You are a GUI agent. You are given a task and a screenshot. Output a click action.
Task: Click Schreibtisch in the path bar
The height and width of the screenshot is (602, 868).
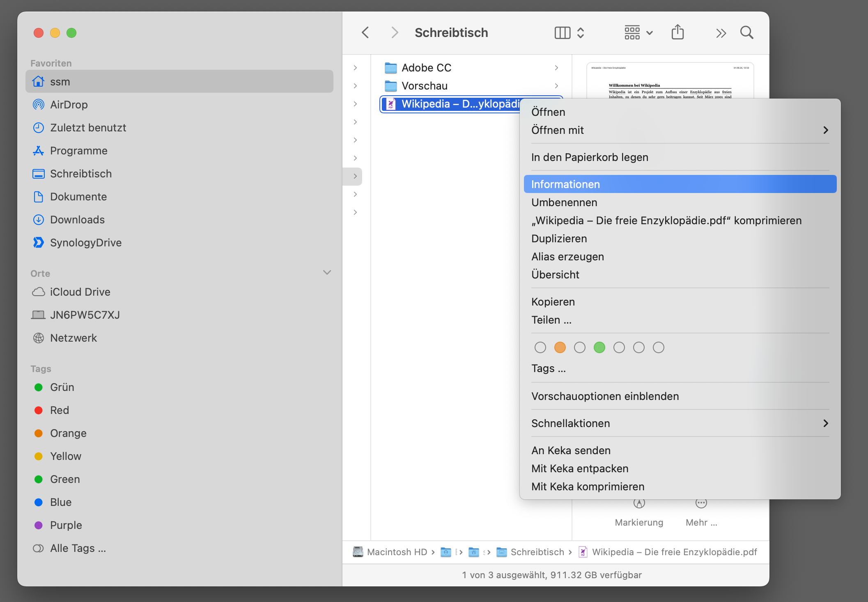(537, 552)
